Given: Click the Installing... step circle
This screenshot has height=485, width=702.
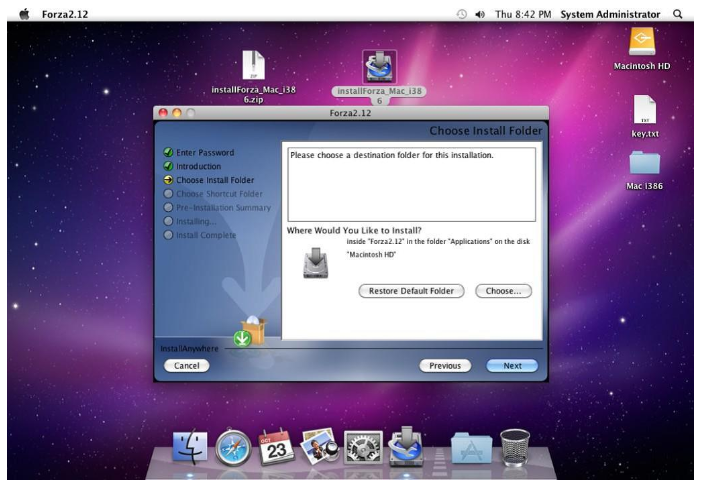Looking at the screenshot, I should [168, 221].
